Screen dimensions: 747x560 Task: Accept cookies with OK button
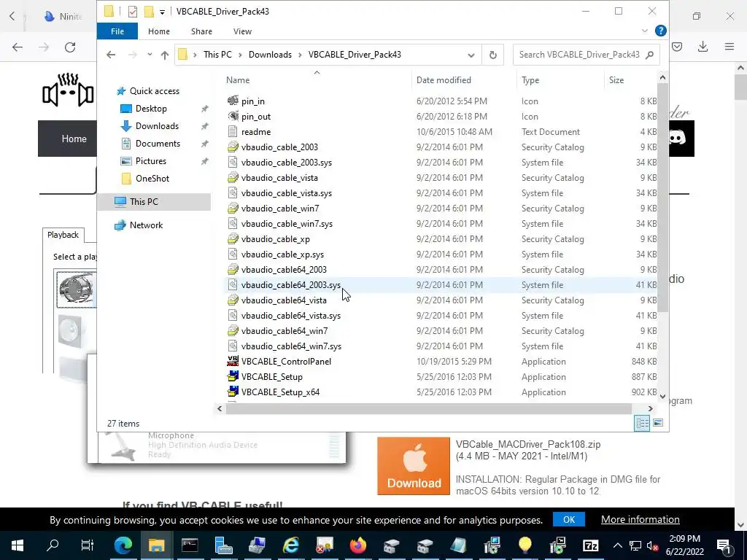point(569,519)
